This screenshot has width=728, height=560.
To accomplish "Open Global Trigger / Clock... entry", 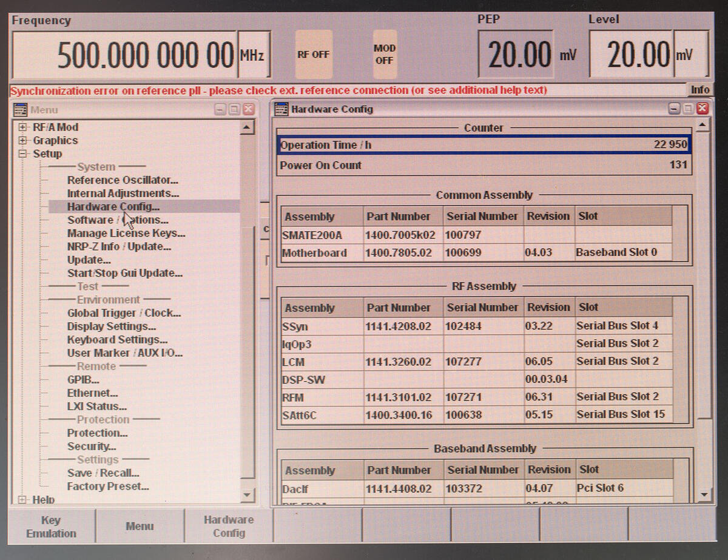I will pos(124,314).
